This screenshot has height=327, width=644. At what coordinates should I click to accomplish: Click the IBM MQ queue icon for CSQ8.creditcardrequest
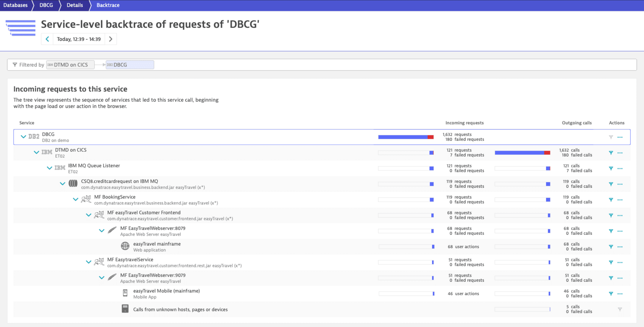coord(73,184)
